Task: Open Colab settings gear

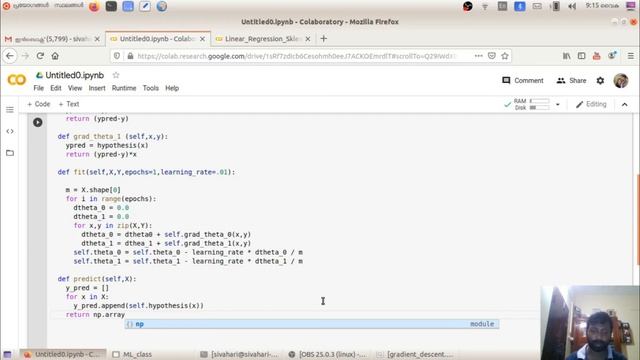Action: coord(600,80)
